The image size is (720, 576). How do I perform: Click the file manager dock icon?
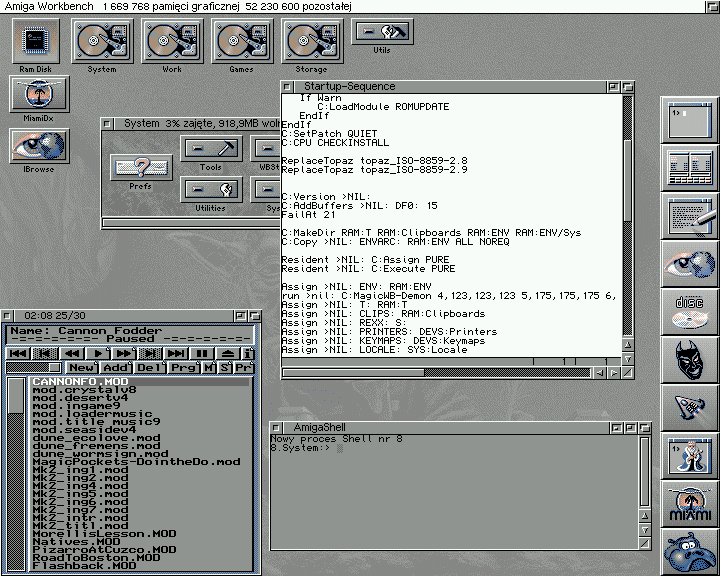(x=689, y=168)
